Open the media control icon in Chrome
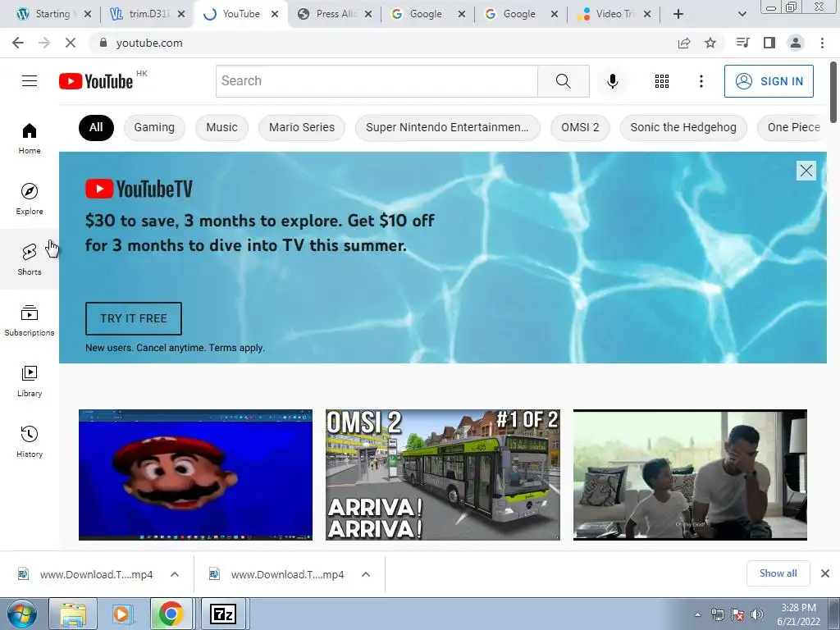Viewport: 840px width, 630px height. [x=742, y=43]
